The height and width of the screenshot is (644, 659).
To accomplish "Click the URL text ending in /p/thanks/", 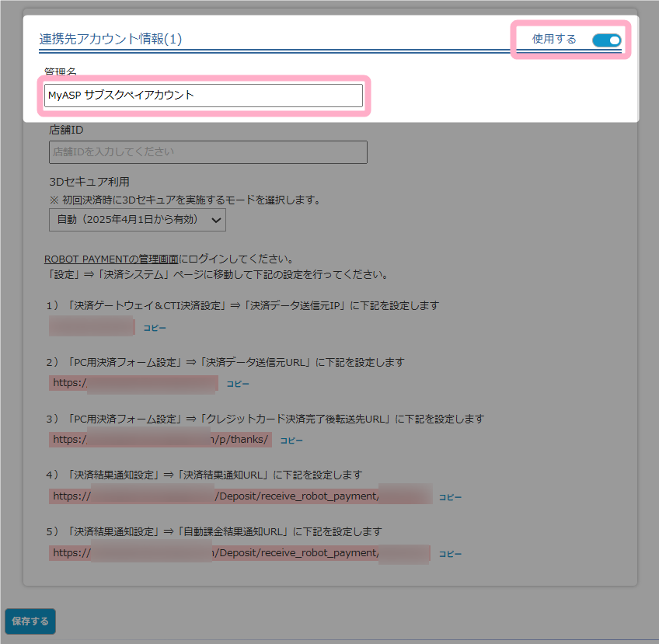I will pyautogui.click(x=160, y=440).
